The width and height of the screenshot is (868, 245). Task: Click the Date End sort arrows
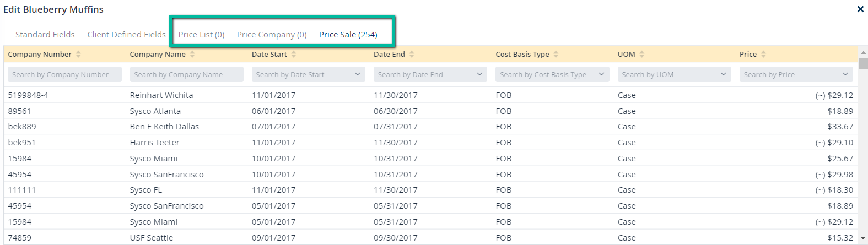[412, 54]
